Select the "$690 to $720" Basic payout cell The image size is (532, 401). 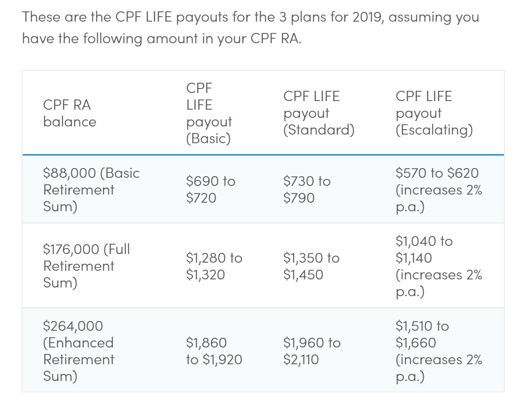(210, 190)
